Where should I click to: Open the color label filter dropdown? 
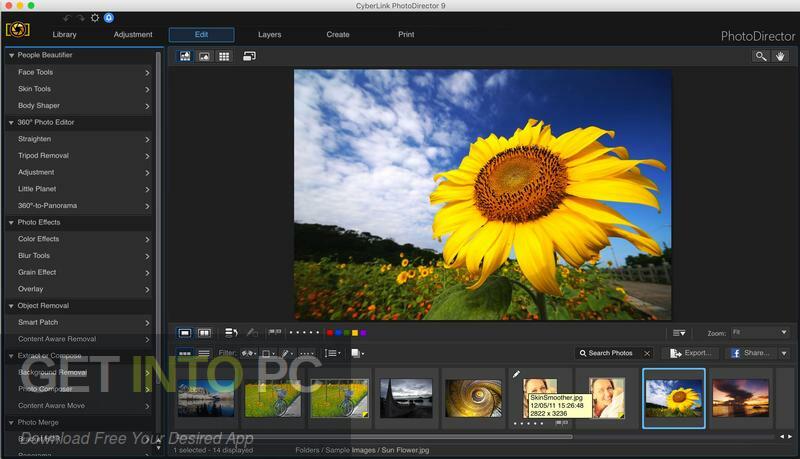click(268, 353)
